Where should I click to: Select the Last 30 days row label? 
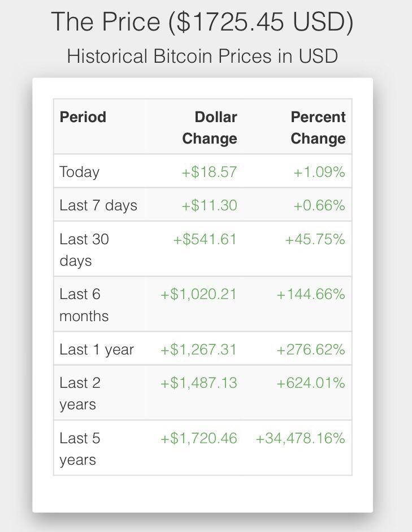[x=84, y=250]
